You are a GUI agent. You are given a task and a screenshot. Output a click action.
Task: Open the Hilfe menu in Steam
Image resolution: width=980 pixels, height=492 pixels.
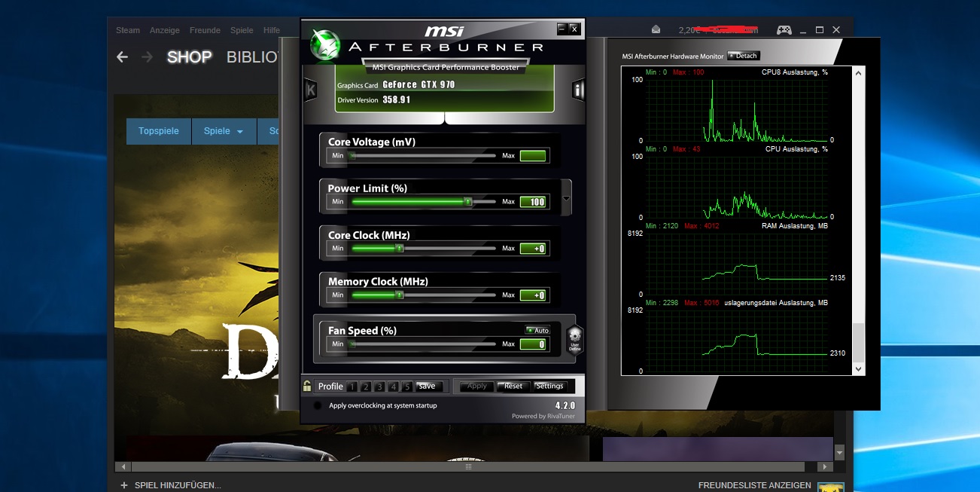click(x=272, y=30)
